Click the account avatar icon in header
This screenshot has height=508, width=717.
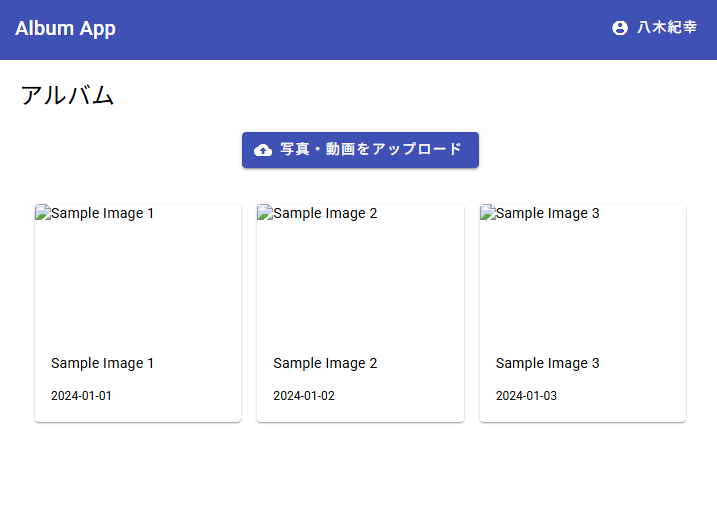coord(620,28)
